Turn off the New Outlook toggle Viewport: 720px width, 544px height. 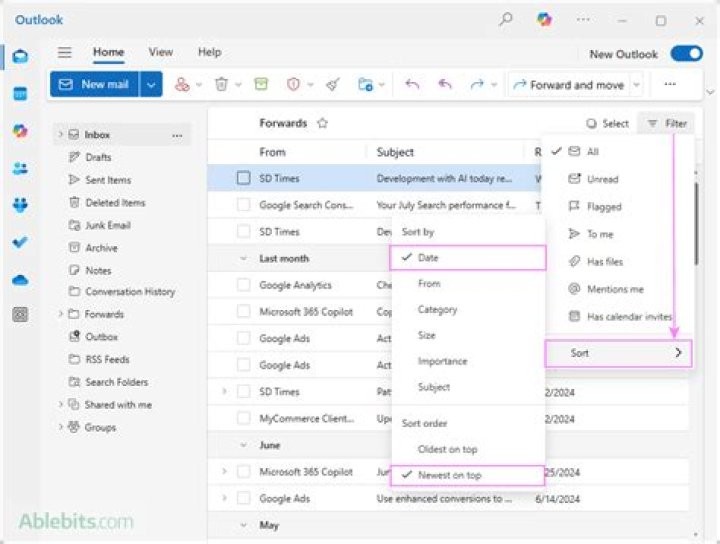686,54
